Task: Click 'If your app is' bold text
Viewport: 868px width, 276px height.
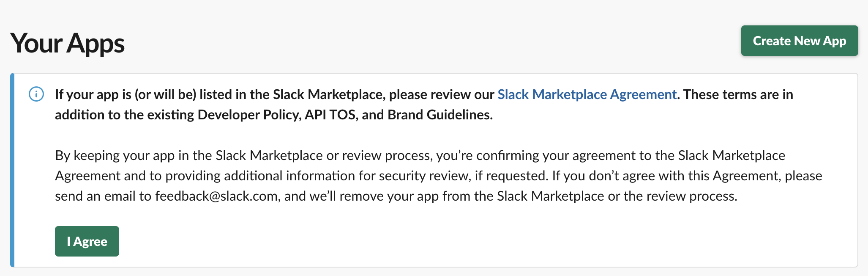Action: [93, 94]
